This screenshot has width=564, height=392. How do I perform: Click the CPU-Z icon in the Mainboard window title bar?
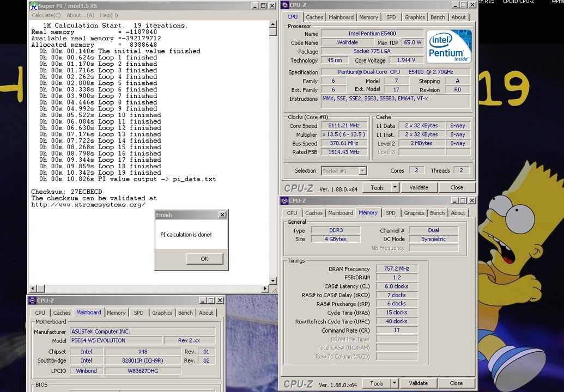[x=32, y=301]
